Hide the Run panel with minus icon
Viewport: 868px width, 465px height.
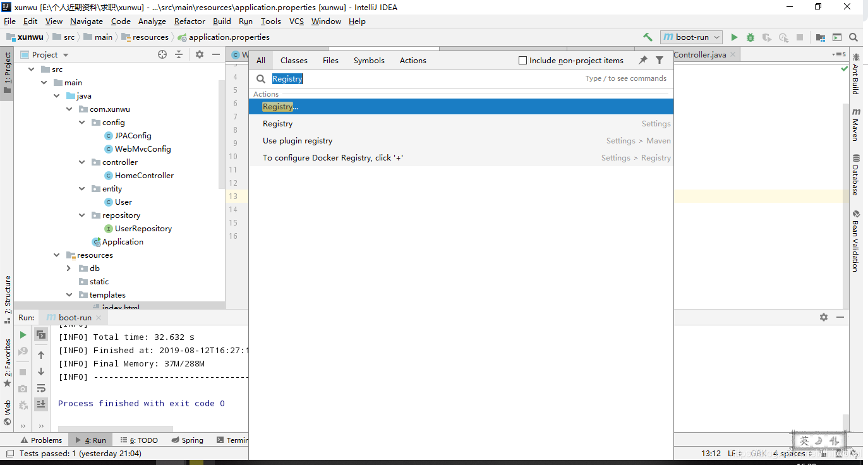840,317
